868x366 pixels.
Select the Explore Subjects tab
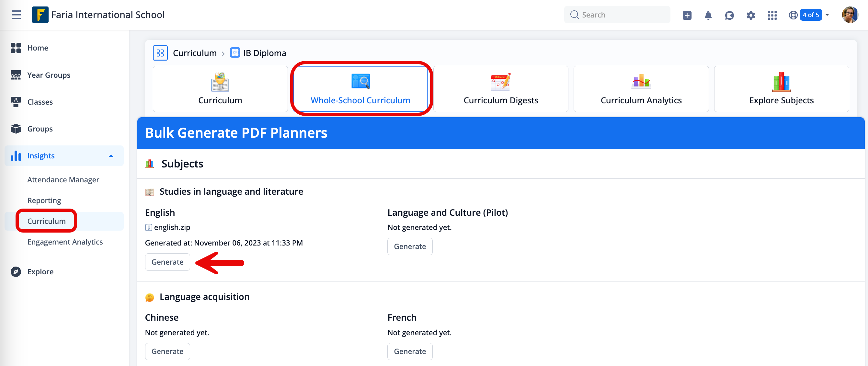[781, 89]
